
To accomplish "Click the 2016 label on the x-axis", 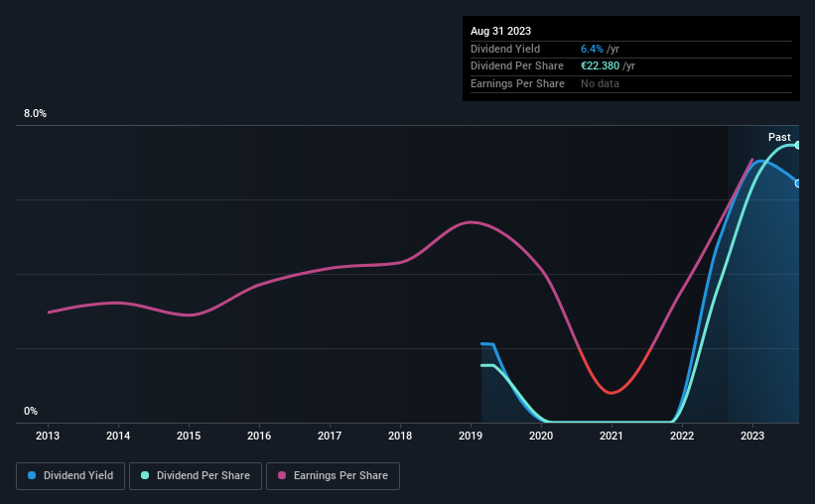I will click(x=259, y=436).
